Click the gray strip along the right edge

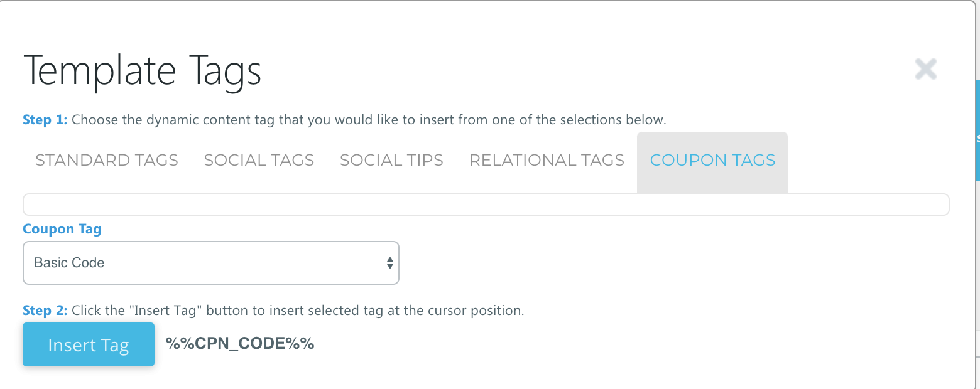coord(977,282)
